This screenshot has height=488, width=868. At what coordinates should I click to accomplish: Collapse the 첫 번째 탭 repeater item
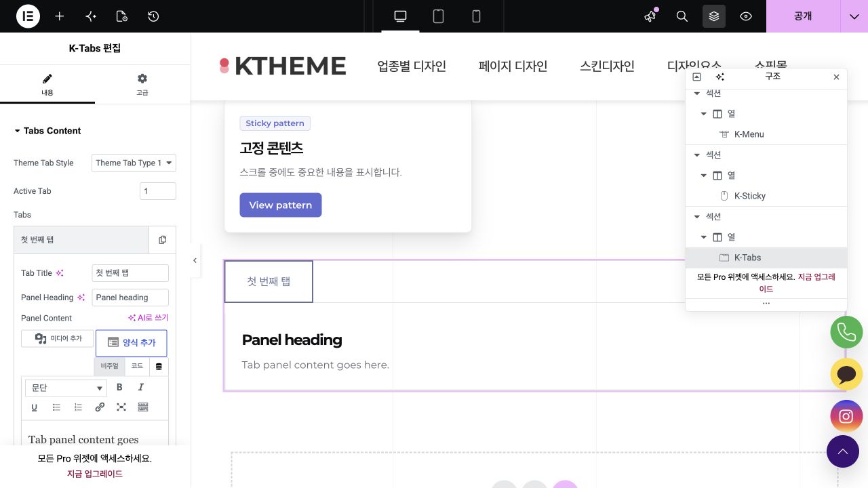click(x=81, y=240)
